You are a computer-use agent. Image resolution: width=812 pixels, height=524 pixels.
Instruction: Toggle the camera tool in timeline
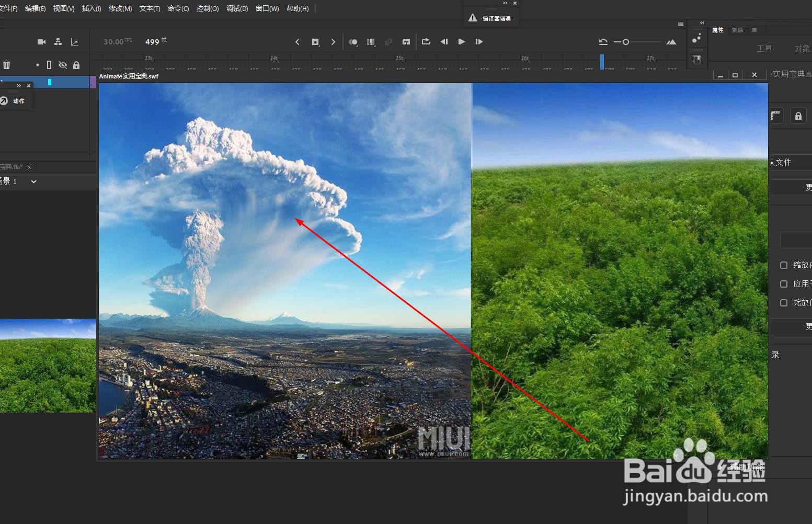pyautogui.click(x=42, y=42)
